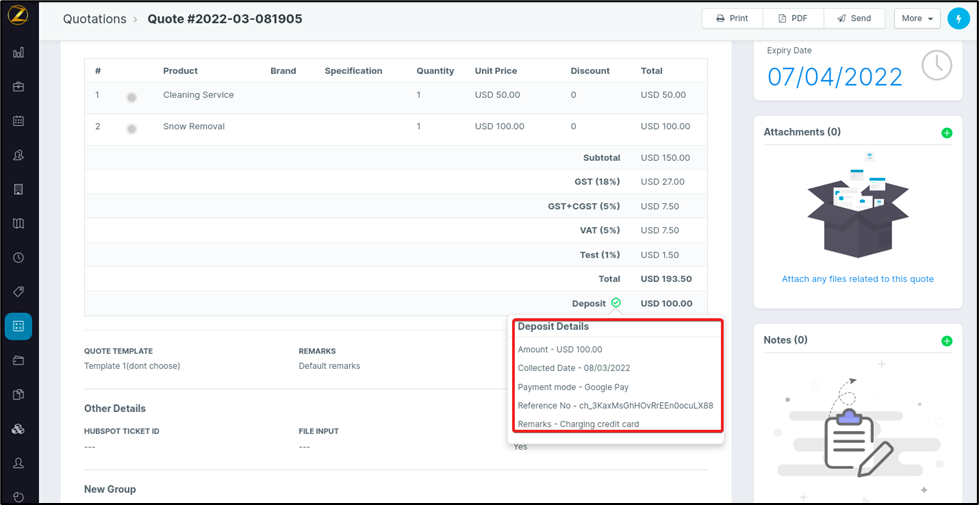Viewport: 979px width, 505px height.
Task: Open the calendar icon in sidebar
Action: [x=18, y=121]
